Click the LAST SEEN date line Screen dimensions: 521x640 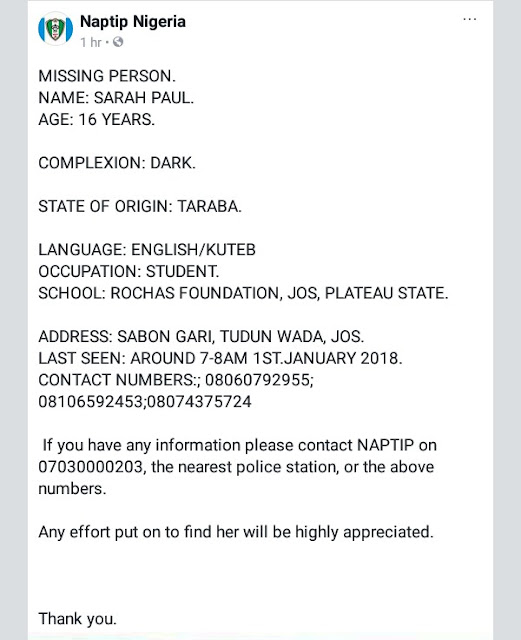coord(220,358)
